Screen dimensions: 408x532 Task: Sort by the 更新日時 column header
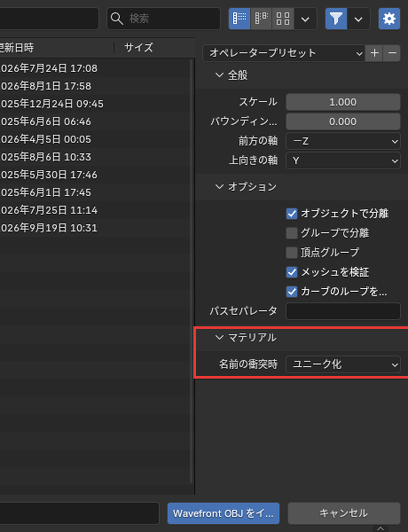point(57,48)
